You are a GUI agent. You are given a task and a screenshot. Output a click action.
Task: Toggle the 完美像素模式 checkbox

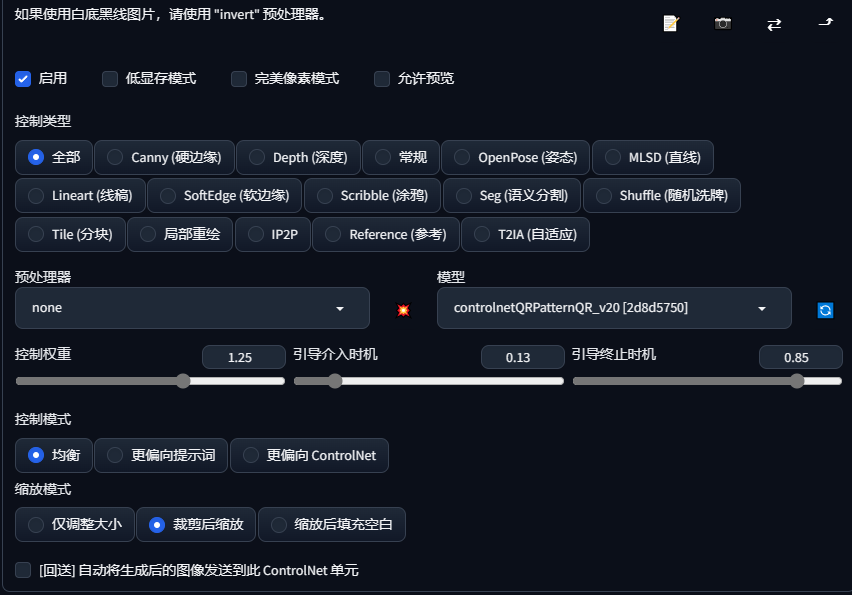(x=239, y=78)
